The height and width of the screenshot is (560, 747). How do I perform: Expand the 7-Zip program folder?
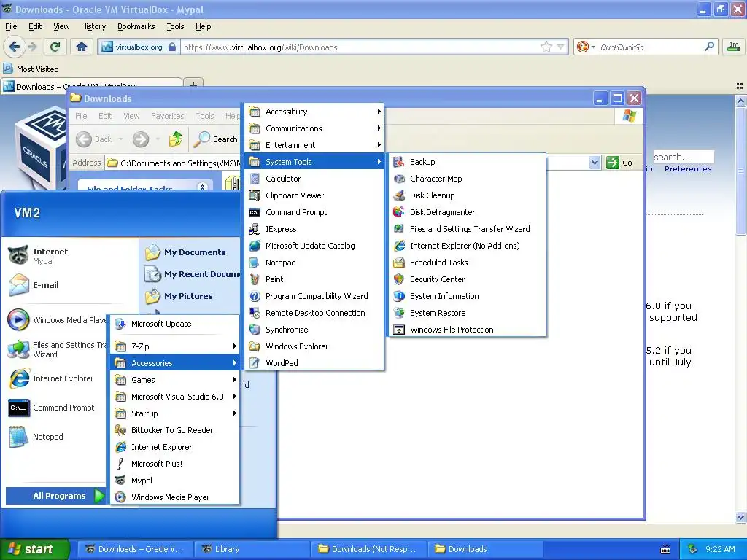point(175,346)
